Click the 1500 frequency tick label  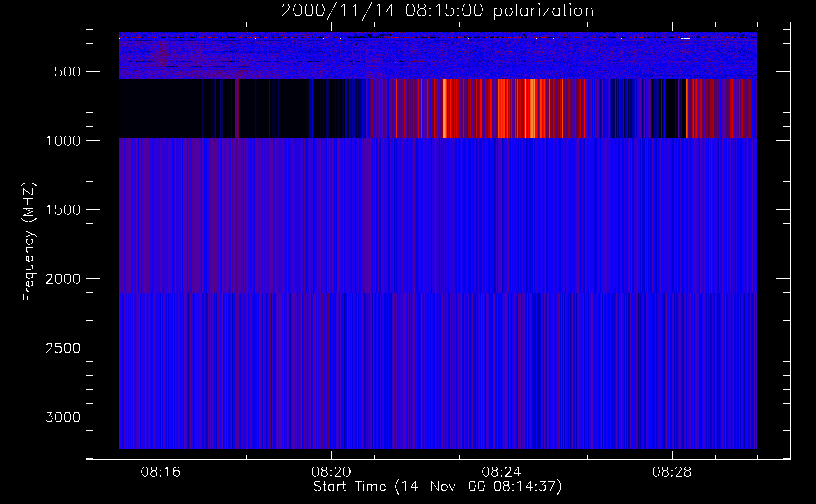point(63,210)
